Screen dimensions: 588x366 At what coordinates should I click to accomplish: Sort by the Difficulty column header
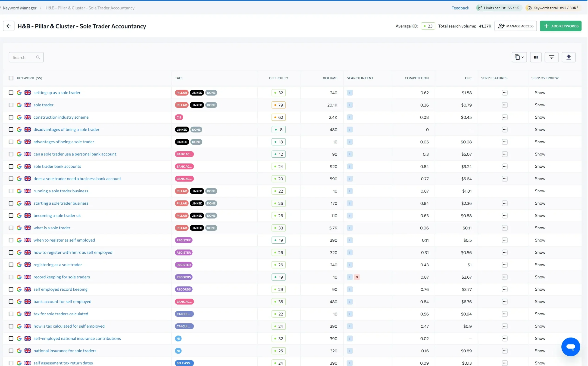tap(278, 78)
